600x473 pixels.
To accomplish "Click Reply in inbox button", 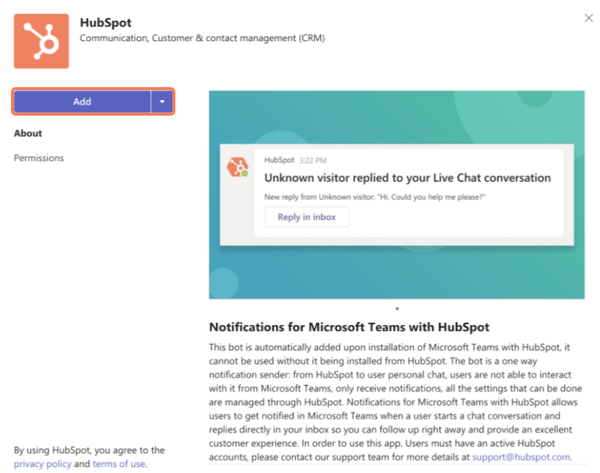I will [306, 217].
